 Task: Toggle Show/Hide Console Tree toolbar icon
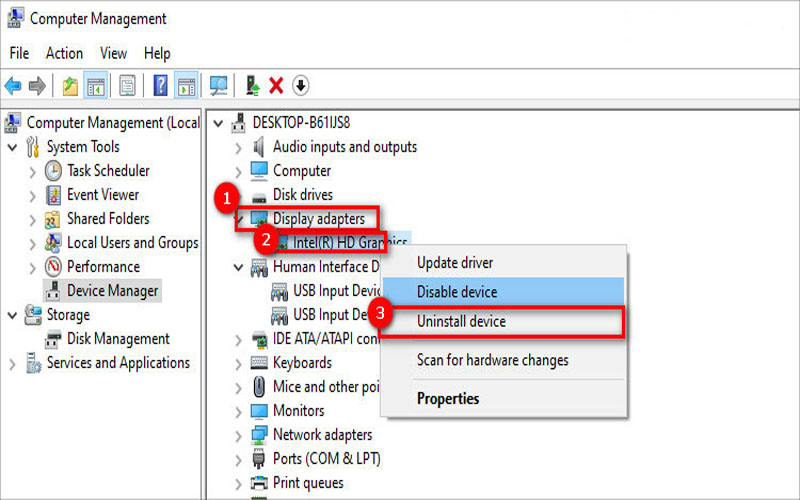coord(95,86)
